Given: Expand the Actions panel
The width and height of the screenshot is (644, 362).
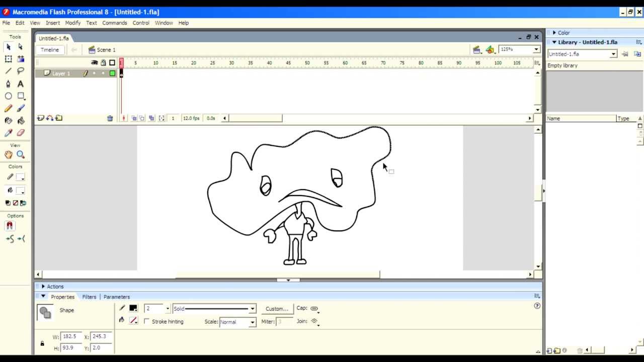Looking at the screenshot, I should 43,287.
